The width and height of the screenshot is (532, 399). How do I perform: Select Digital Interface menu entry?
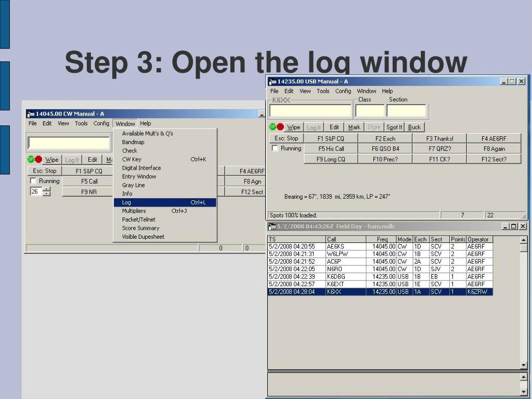165,168
